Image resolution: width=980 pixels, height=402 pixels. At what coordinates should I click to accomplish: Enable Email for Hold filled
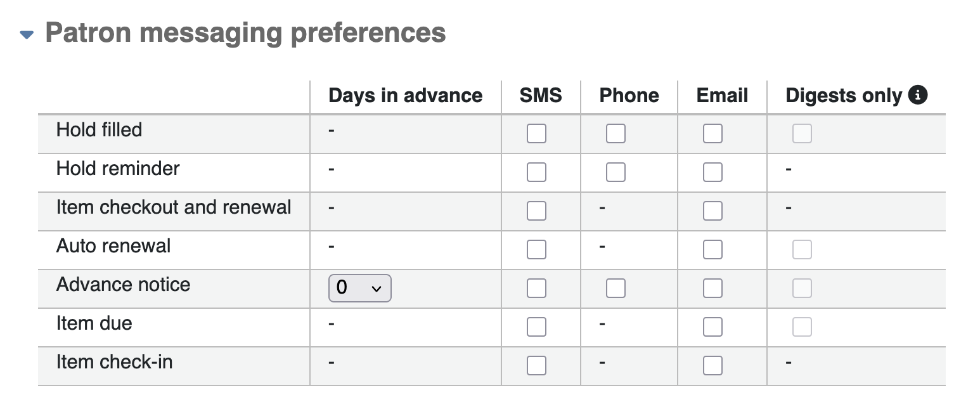(x=712, y=134)
